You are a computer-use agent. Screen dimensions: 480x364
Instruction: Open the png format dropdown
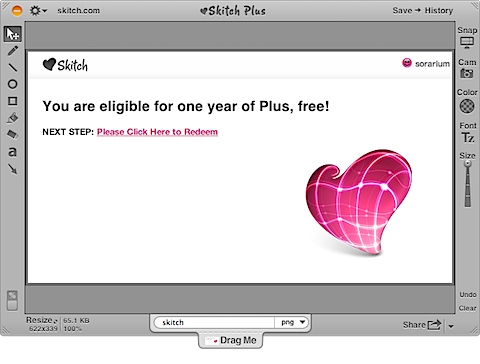(292, 322)
